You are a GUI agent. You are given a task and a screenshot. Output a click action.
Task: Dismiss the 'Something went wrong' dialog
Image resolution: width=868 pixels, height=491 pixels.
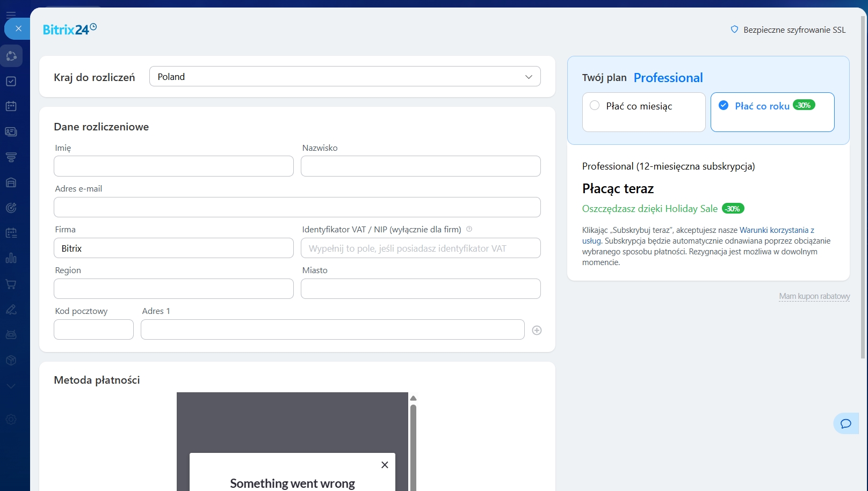pyautogui.click(x=385, y=465)
